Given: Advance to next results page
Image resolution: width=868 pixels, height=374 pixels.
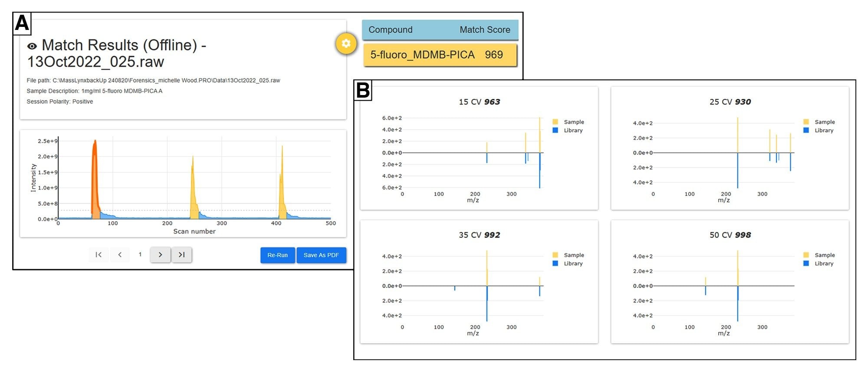Looking at the screenshot, I should click(160, 255).
